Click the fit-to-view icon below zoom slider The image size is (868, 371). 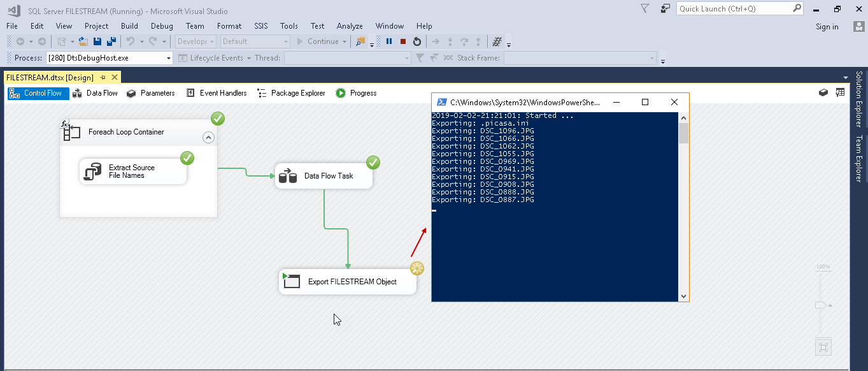tap(823, 347)
